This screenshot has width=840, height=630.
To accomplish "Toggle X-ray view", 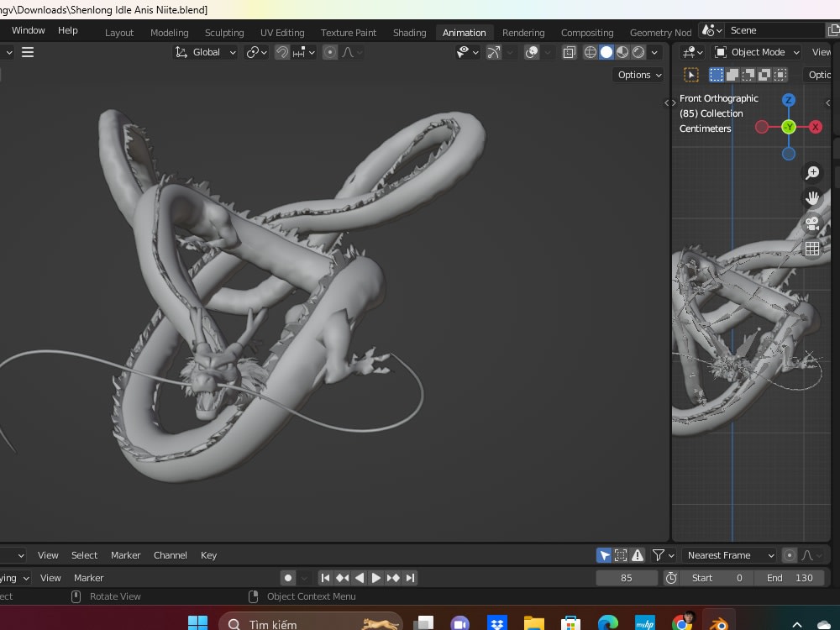I will coord(569,52).
